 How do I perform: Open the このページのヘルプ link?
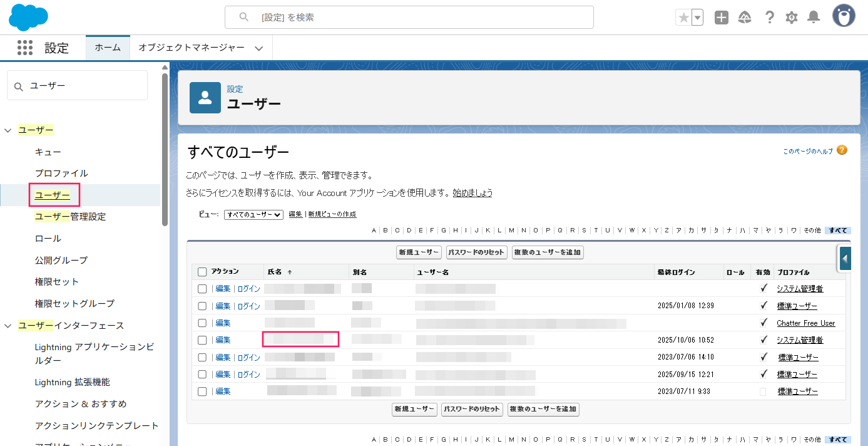[808, 152]
